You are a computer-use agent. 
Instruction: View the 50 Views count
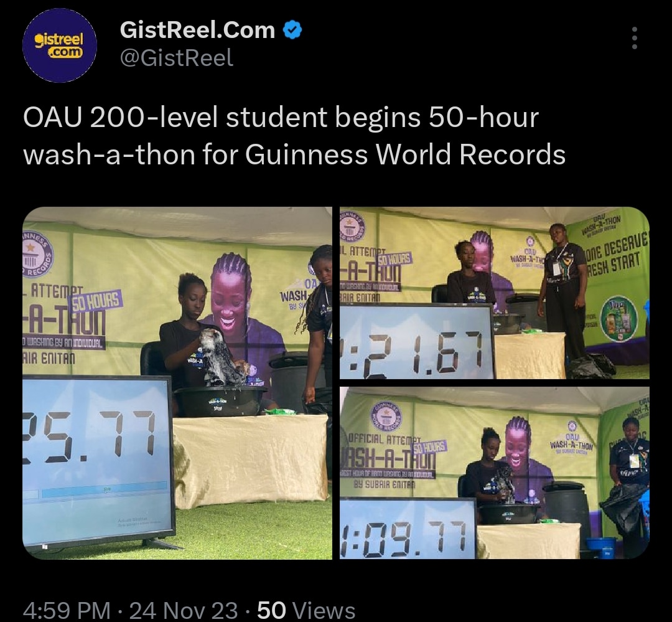click(x=306, y=610)
